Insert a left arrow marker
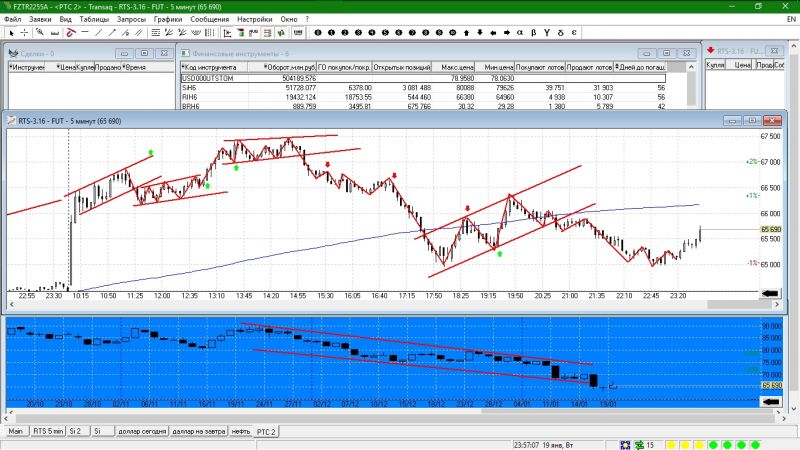This screenshot has height=450, width=800. tap(493, 33)
